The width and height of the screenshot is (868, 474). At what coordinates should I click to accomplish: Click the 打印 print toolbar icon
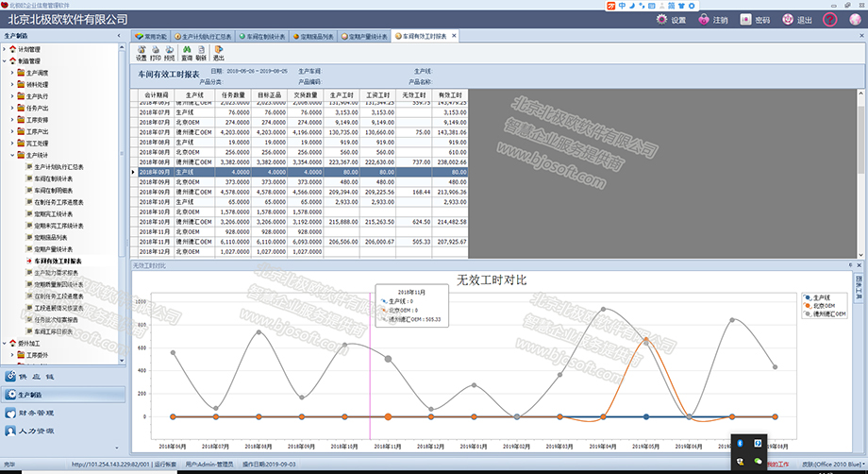coord(156,53)
